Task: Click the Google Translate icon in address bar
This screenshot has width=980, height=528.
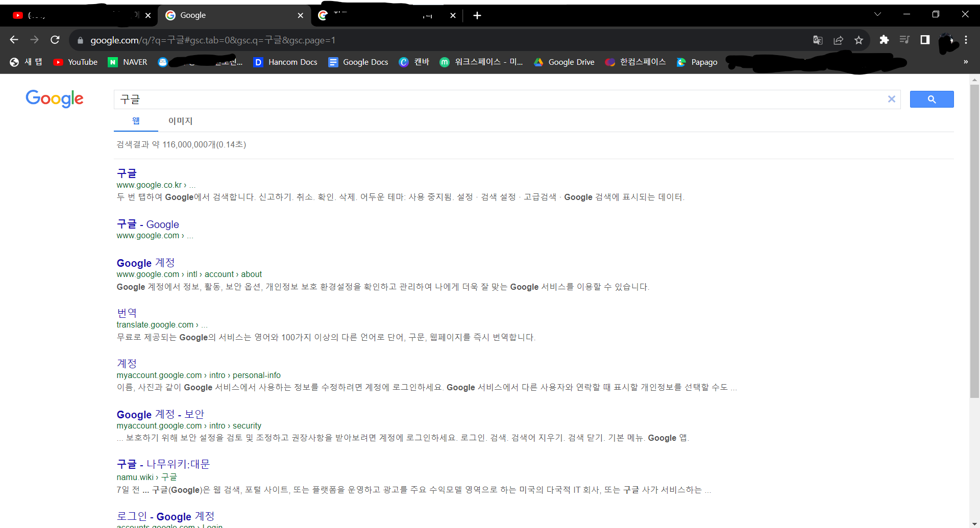Action: coord(818,40)
